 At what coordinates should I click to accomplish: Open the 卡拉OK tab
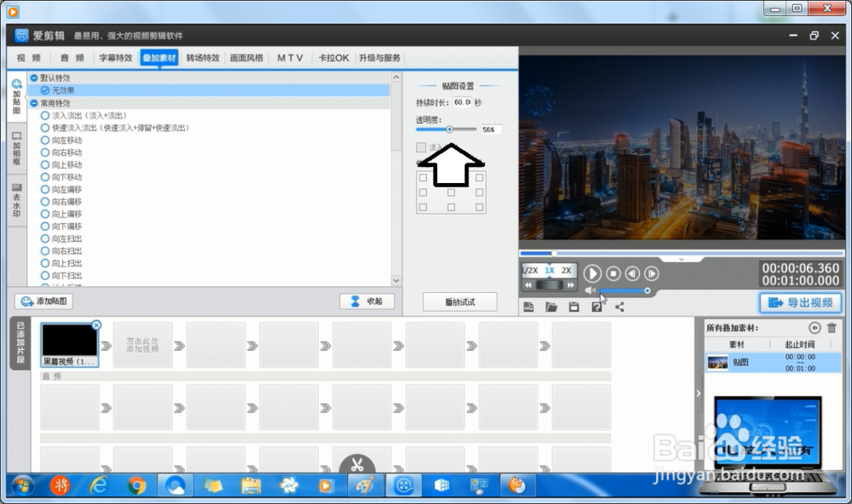tap(334, 58)
